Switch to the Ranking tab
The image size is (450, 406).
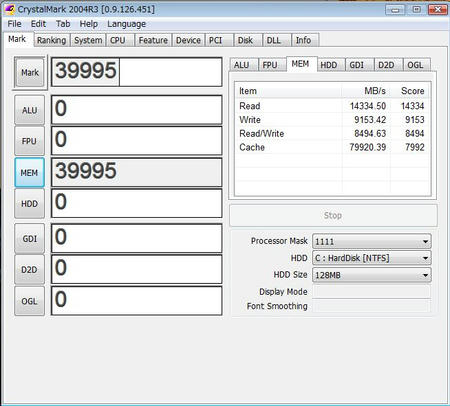tap(51, 40)
